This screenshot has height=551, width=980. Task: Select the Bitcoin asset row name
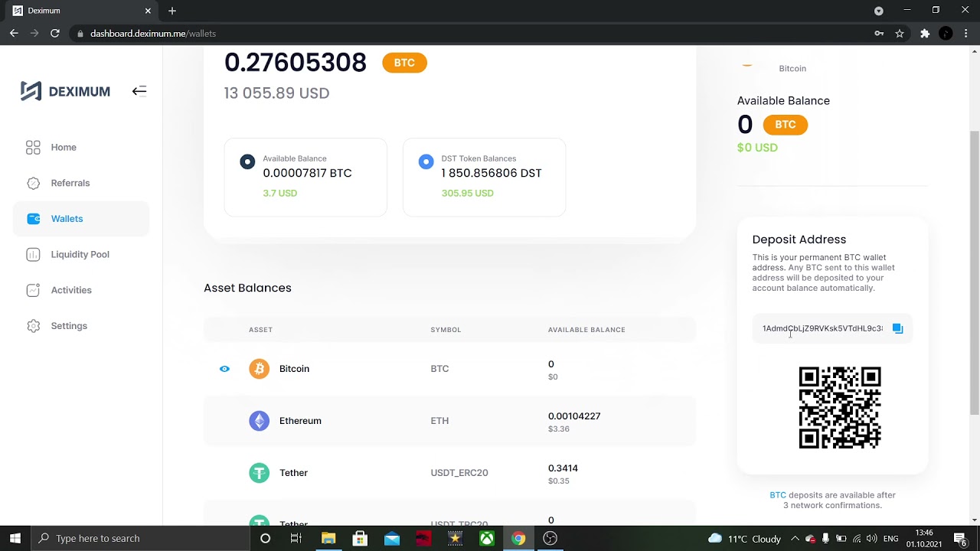click(x=294, y=369)
